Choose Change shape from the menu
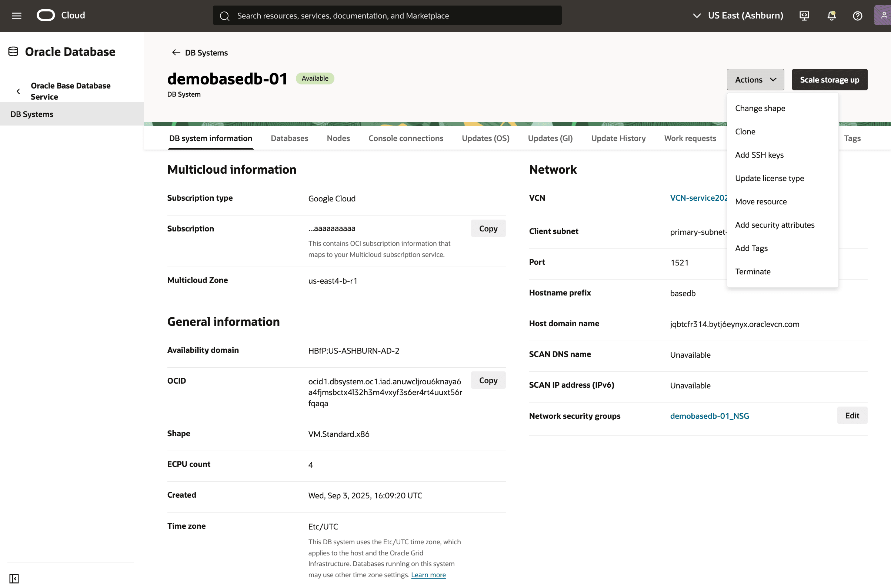This screenshot has height=588, width=891. 760,108
